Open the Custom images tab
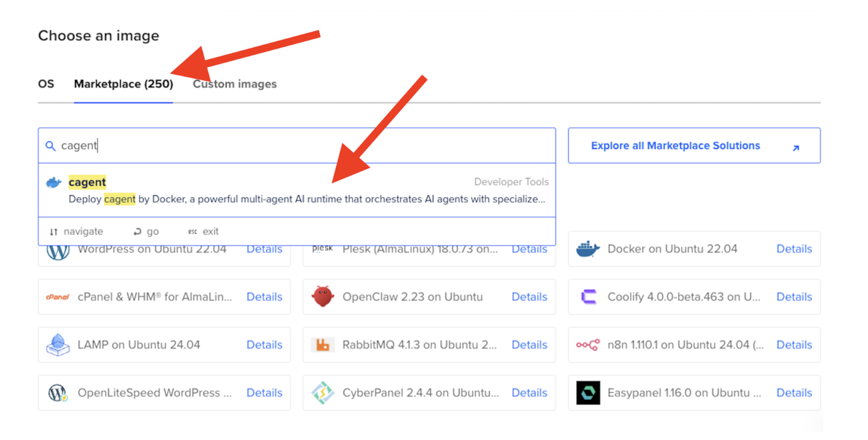The width and height of the screenshot is (868, 440). click(234, 84)
